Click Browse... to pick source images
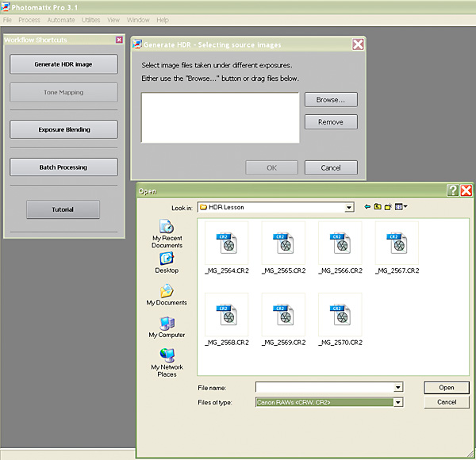 (331, 99)
